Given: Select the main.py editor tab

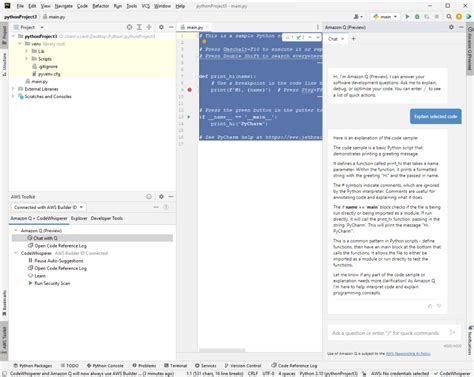Looking at the screenshot, I should point(194,27).
